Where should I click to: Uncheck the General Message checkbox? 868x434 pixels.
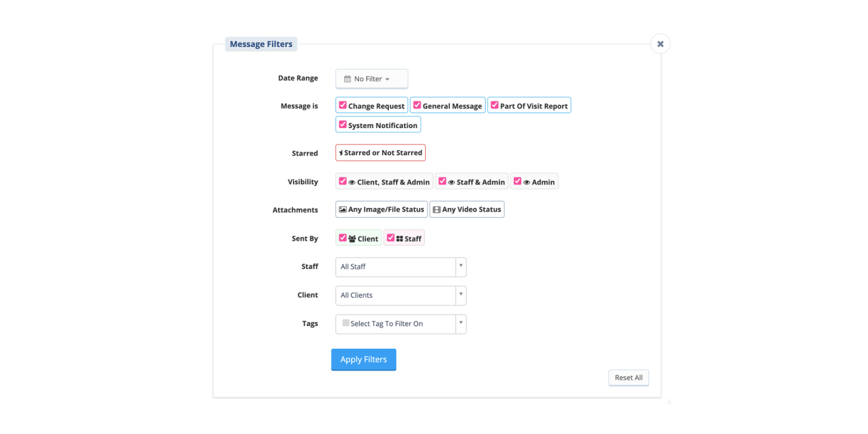coord(417,105)
